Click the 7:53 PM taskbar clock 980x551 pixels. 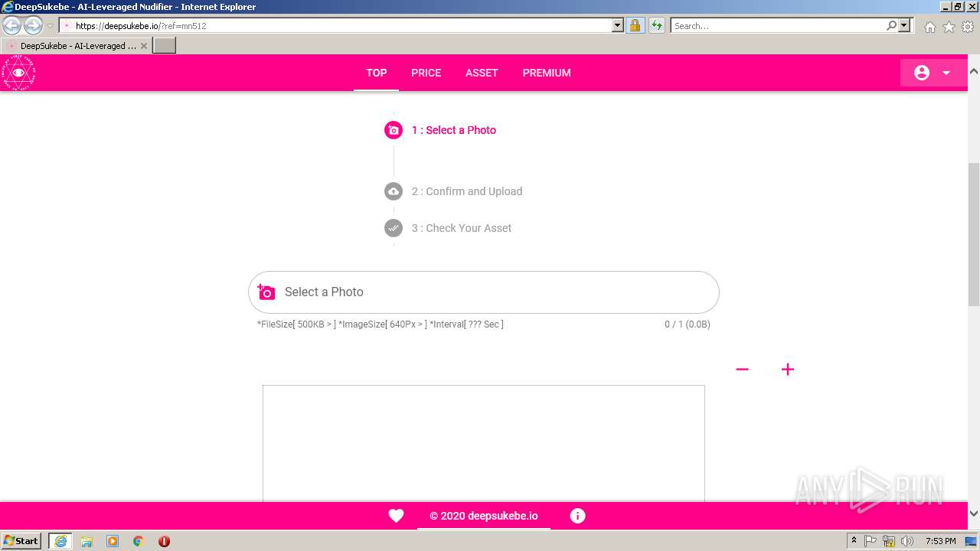[940, 541]
